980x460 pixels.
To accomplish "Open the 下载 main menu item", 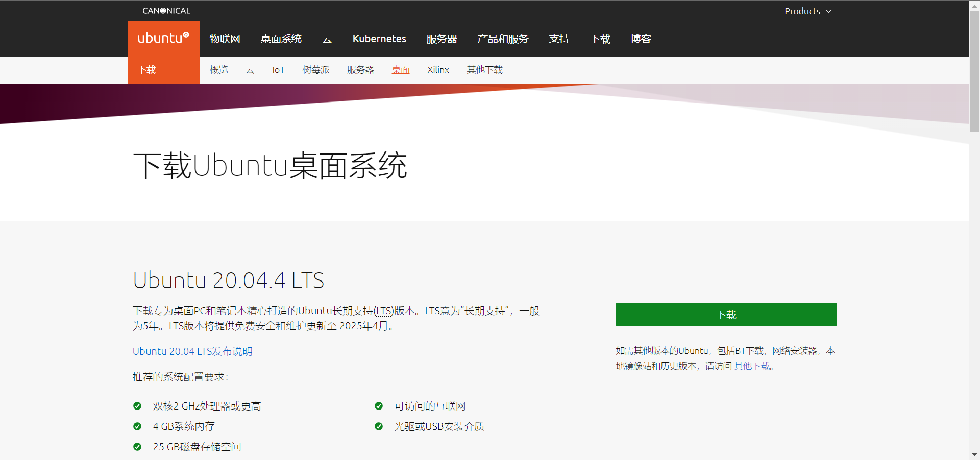I will [x=600, y=39].
